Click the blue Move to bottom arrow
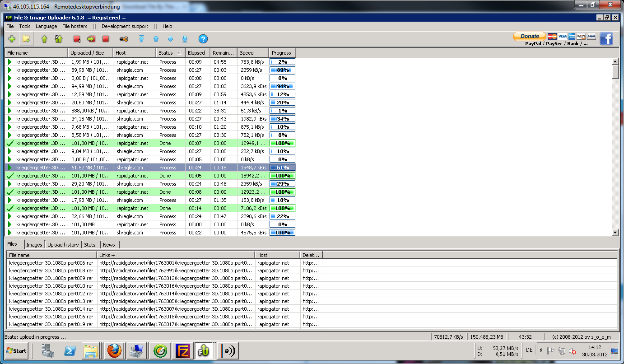The height and width of the screenshot is (364, 624). 185,39
